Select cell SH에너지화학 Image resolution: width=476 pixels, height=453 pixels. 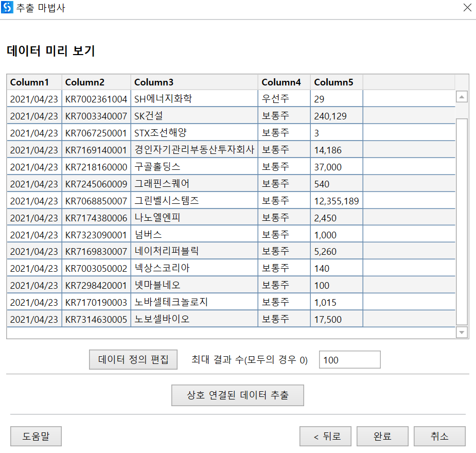195,99
